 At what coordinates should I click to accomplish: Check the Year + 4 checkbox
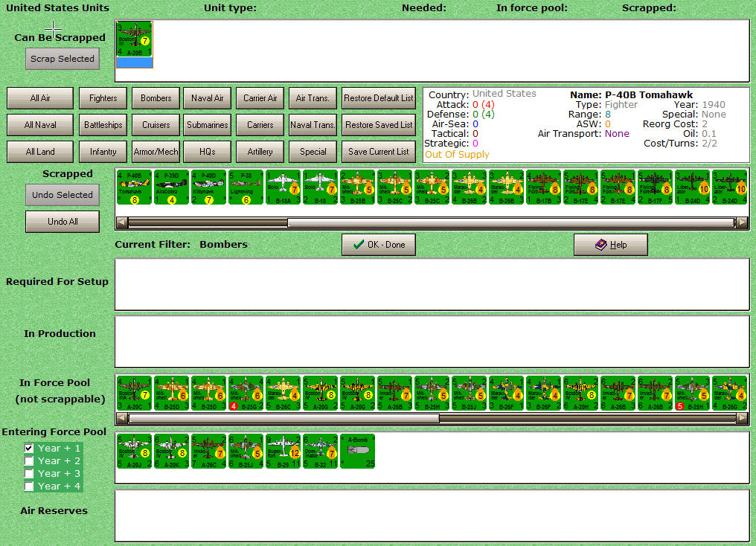point(29,486)
